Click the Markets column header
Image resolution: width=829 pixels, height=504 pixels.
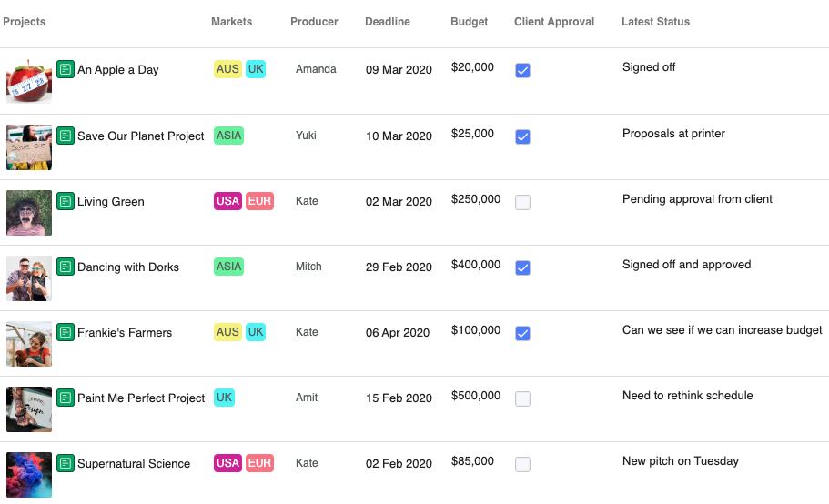click(x=231, y=22)
